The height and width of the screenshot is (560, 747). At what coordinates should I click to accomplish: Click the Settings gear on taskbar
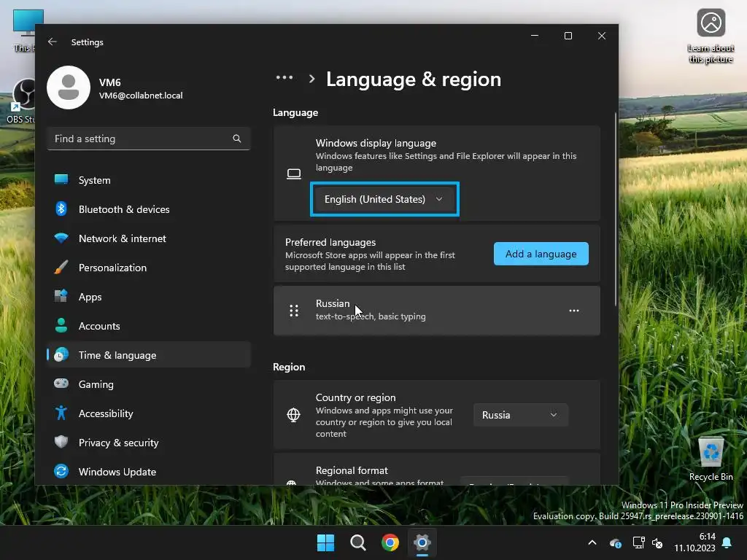pyautogui.click(x=422, y=542)
